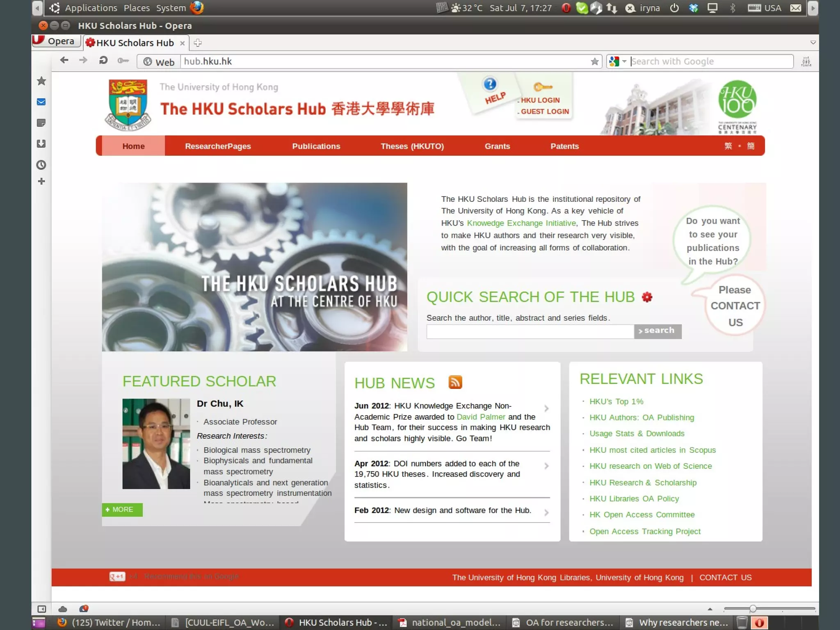Screen dimensions: 840x630
Task: Expand the Jun 2012 news item arrow
Action: click(x=547, y=409)
